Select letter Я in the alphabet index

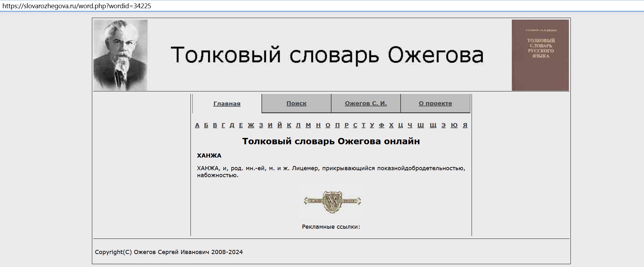click(465, 125)
